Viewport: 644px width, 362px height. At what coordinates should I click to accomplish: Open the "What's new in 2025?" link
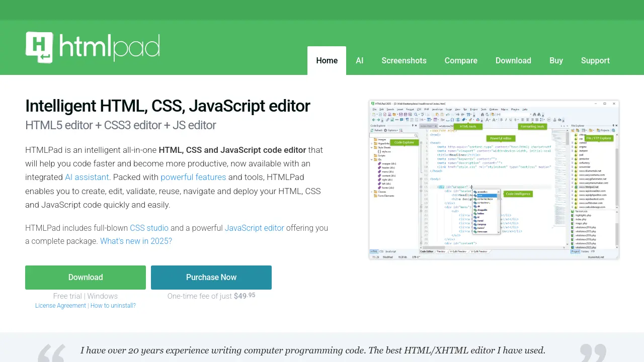(136, 241)
